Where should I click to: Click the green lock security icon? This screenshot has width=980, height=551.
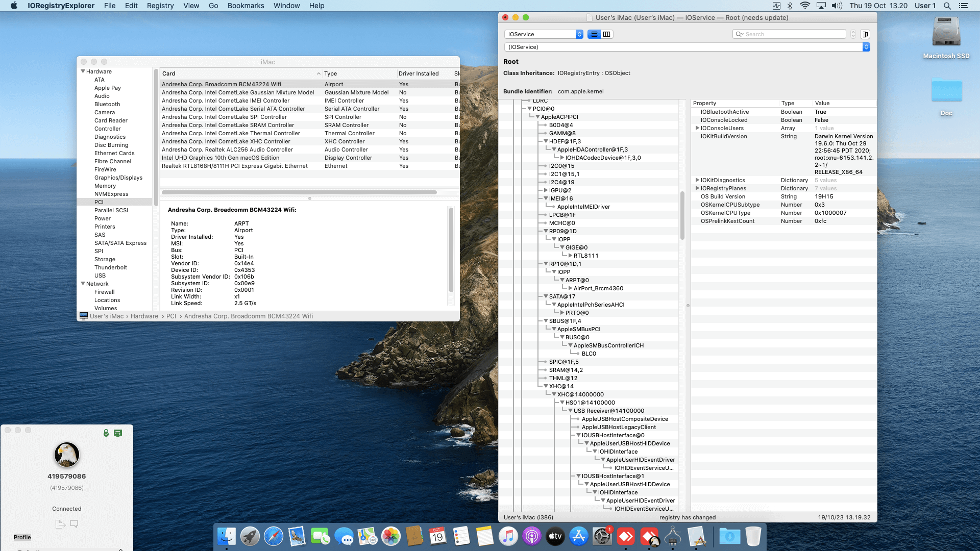click(x=106, y=433)
